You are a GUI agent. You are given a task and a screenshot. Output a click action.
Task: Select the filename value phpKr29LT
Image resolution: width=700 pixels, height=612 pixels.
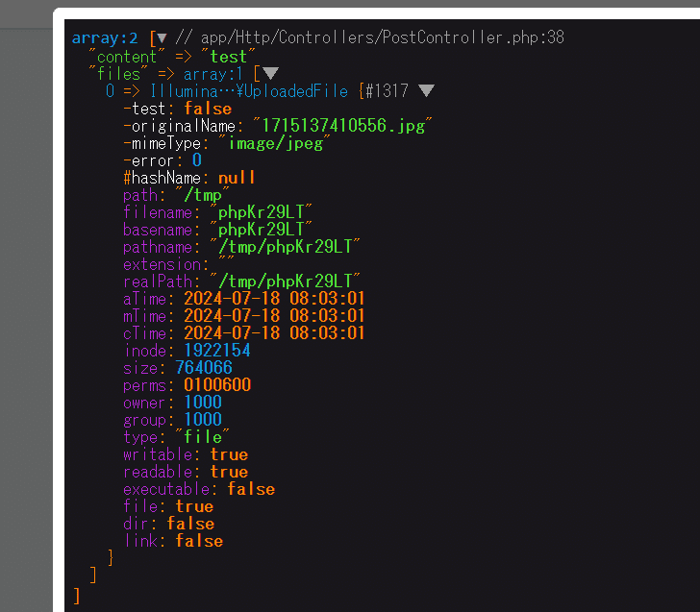coord(261,212)
